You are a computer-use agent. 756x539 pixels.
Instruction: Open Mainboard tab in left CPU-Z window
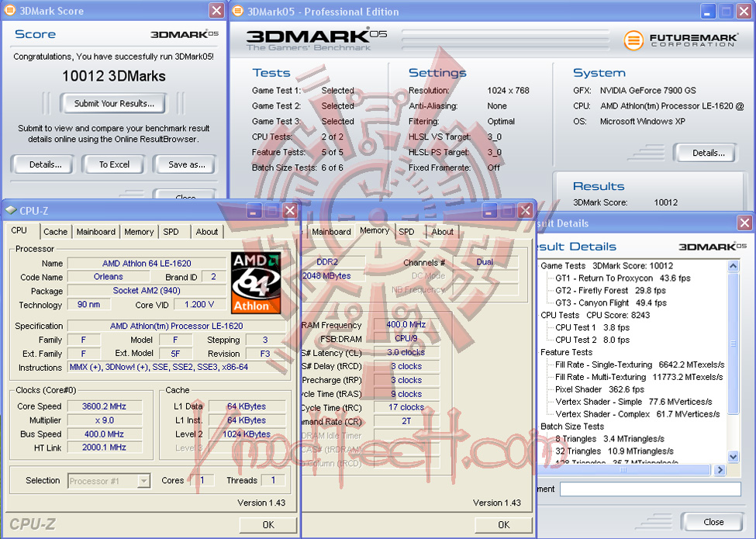96,232
